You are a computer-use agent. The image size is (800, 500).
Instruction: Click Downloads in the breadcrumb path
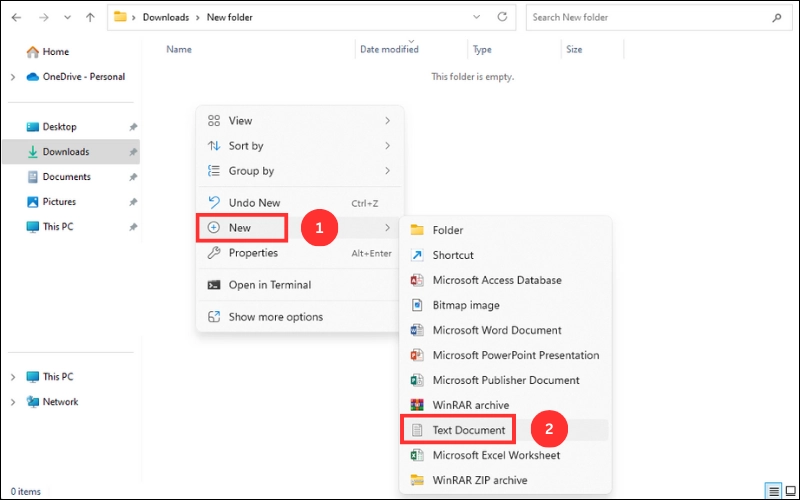pyautogui.click(x=165, y=17)
